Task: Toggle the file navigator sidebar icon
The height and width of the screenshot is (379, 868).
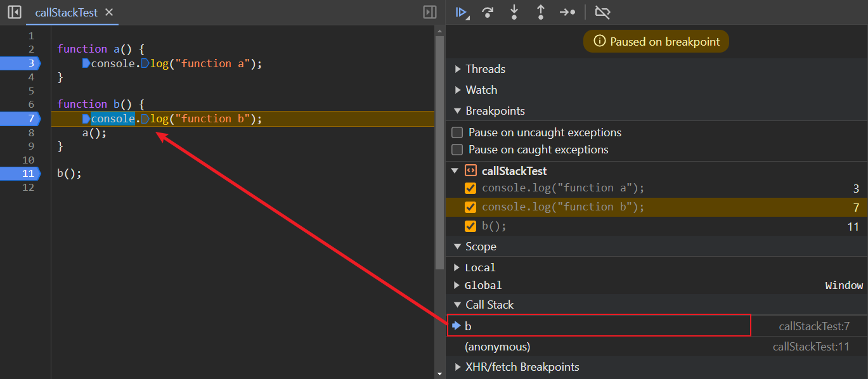Action: (14, 12)
